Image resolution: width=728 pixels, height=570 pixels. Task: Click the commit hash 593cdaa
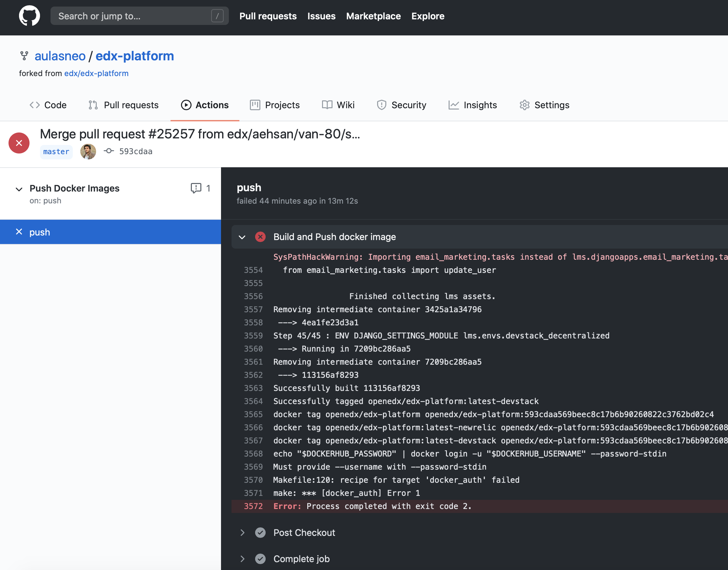tap(135, 152)
